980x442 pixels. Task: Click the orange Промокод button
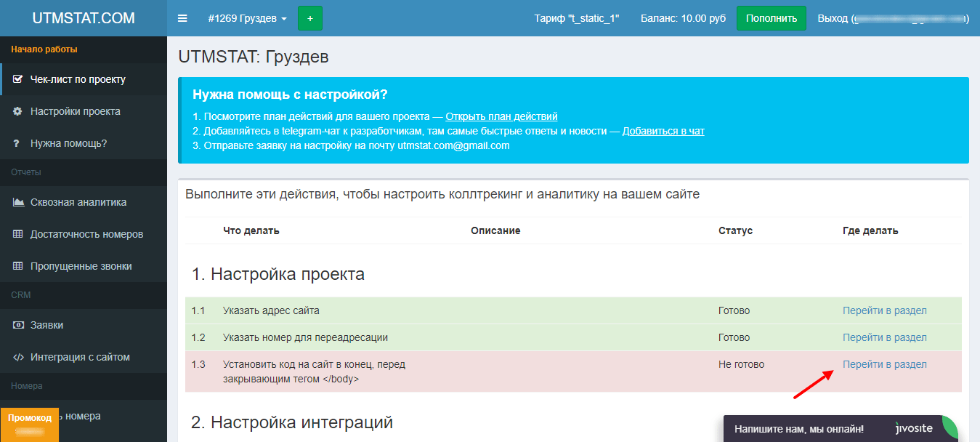pyautogui.click(x=30, y=425)
